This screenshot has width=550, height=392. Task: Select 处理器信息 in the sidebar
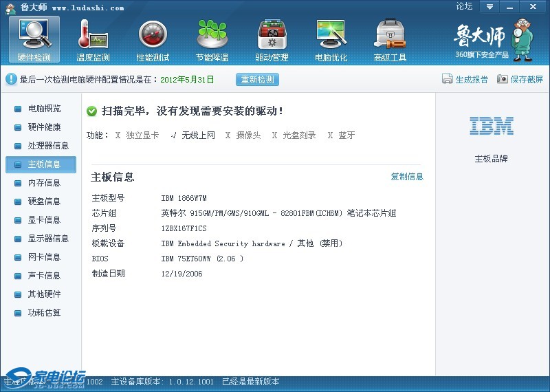pyautogui.click(x=48, y=146)
